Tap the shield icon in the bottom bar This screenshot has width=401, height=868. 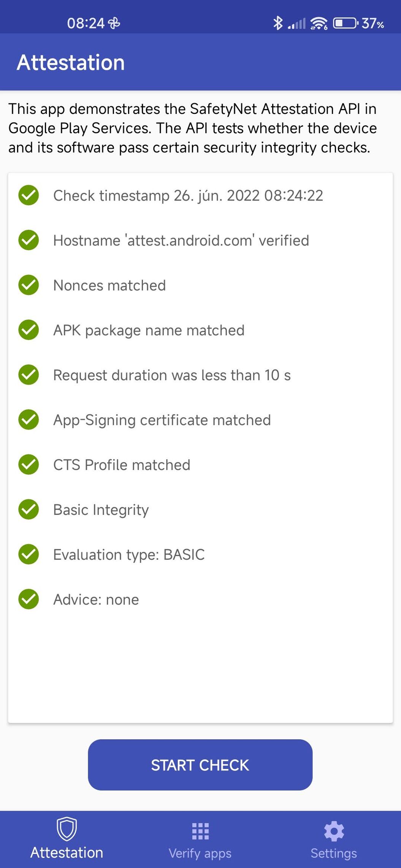coord(67,829)
